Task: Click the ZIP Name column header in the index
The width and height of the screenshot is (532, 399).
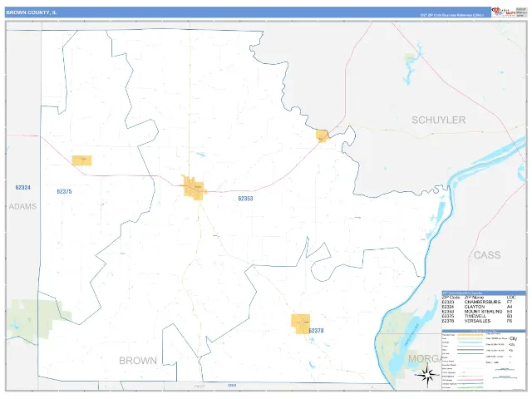Action: click(474, 298)
